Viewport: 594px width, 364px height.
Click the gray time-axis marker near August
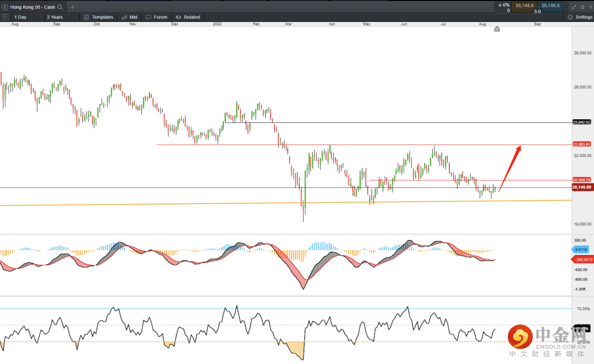pyautogui.click(x=497, y=29)
